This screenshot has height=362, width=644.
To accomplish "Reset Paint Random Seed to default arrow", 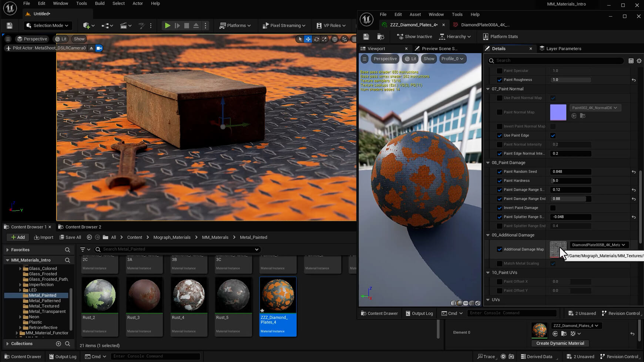I will pyautogui.click(x=634, y=172).
